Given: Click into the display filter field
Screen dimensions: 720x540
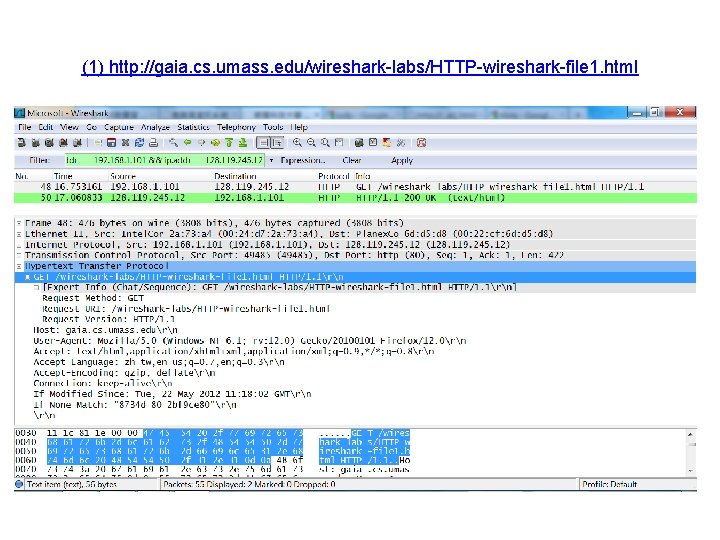Looking at the screenshot, I should tap(164, 160).
